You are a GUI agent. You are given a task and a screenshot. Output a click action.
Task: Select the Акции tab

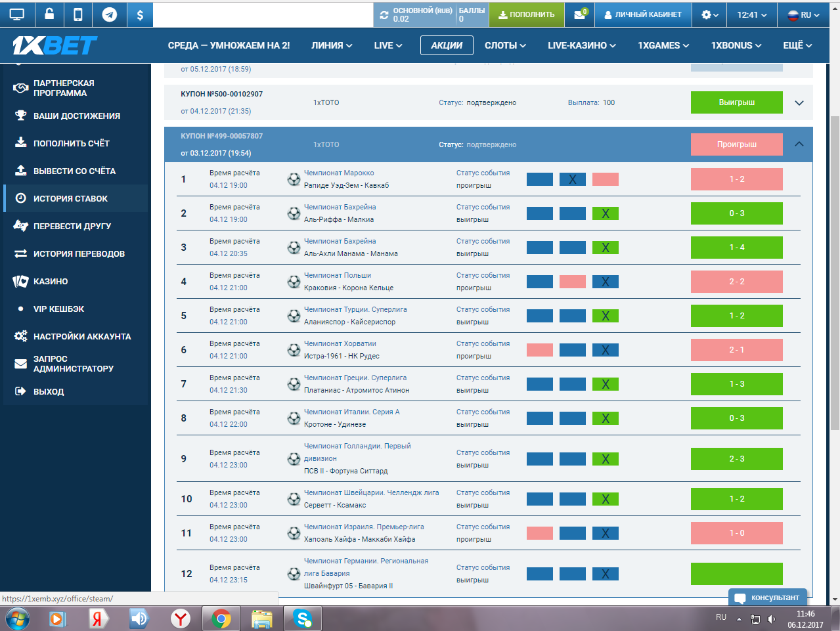[x=447, y=45]
